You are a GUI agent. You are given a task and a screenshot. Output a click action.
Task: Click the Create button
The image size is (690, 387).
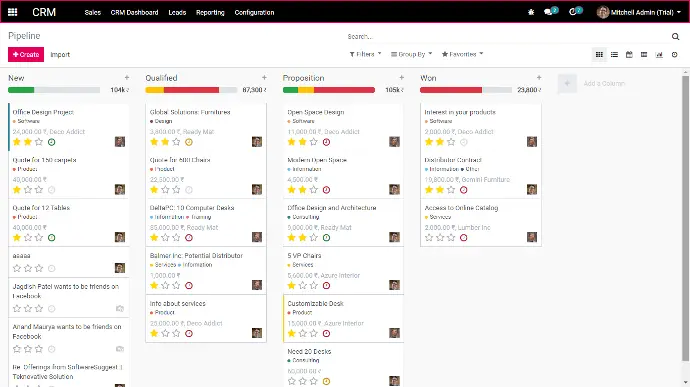click(x=26, y=55)
